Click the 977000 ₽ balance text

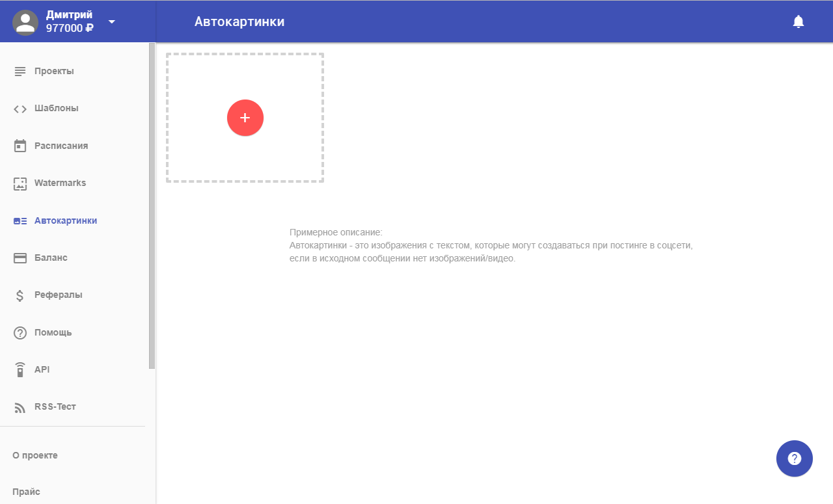click(70, 28)
